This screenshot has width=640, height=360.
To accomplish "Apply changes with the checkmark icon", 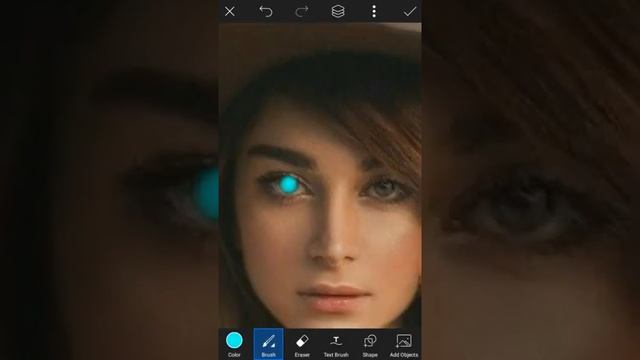I will (x=410, y=11).
